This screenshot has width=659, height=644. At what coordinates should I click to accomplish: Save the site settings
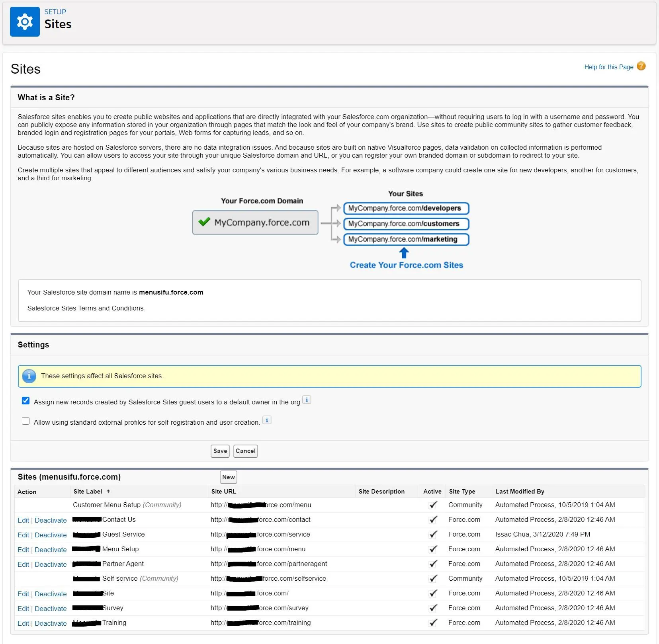[220, 451]
